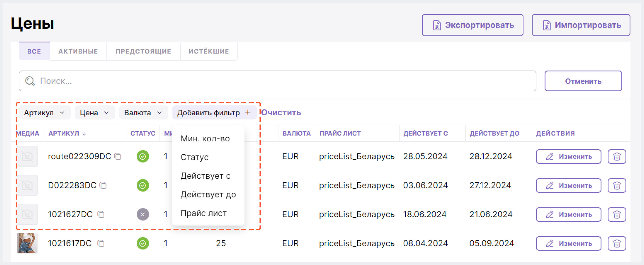Click article text D022283DC
The width and height of the screenshot is (644, 265).
point(72,185)
